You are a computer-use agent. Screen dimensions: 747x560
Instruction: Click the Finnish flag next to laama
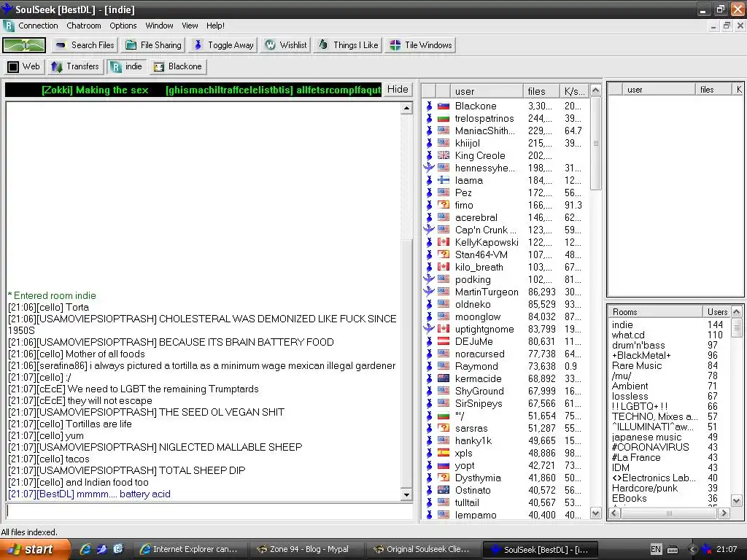(x=444, y=181)
